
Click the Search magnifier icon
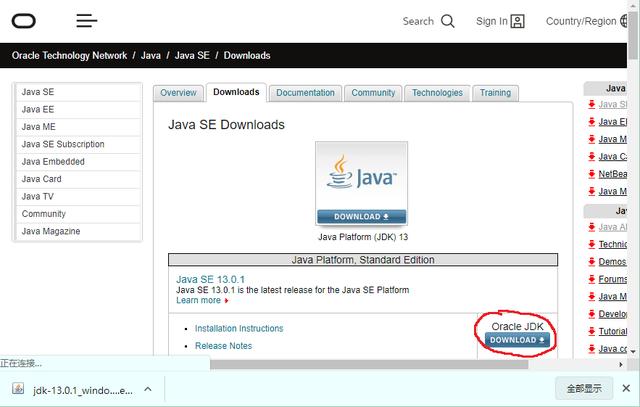coord(448,21)
